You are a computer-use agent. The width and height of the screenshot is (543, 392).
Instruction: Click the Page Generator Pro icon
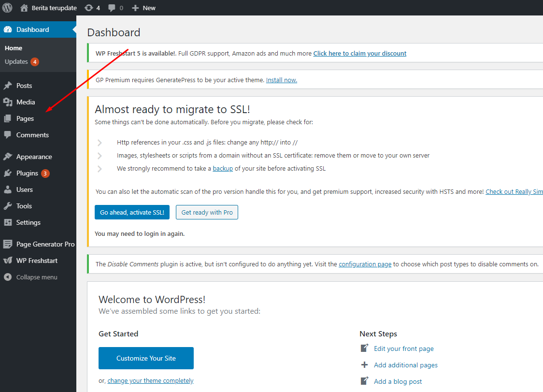[8, 244]
